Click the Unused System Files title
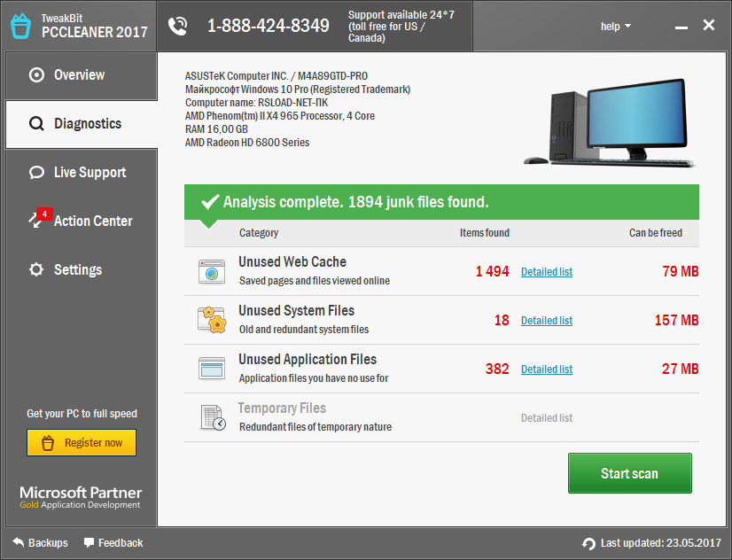The image size is (732, 560). point(297,311)
